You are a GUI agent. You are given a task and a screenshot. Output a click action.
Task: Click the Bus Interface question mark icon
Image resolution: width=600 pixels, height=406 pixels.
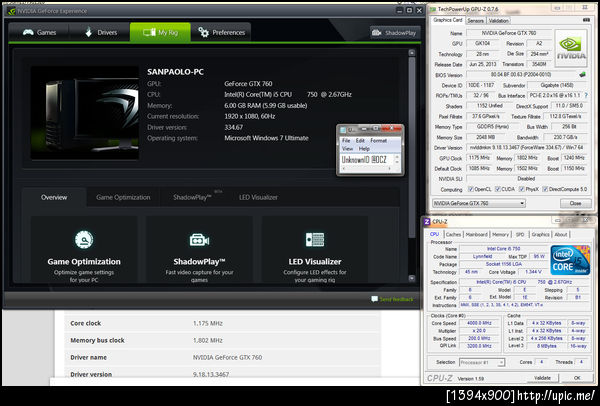585,95
